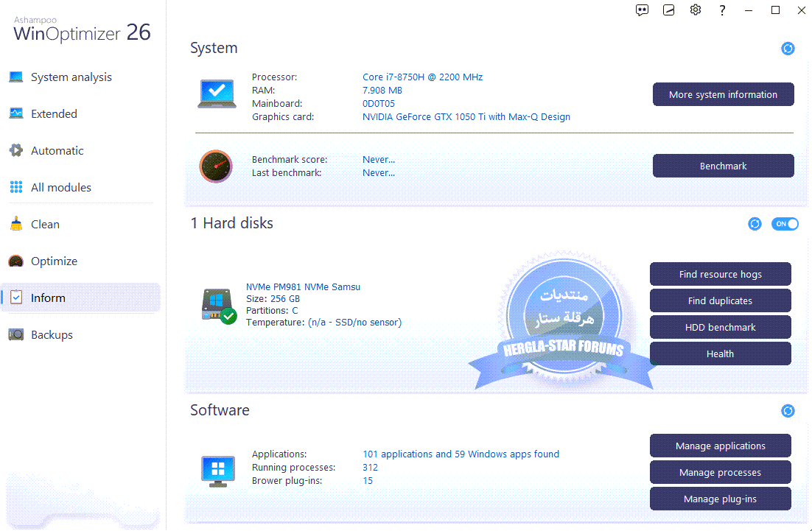Select the Inform menu item
The image size is (812, 531).
[81, 298]
